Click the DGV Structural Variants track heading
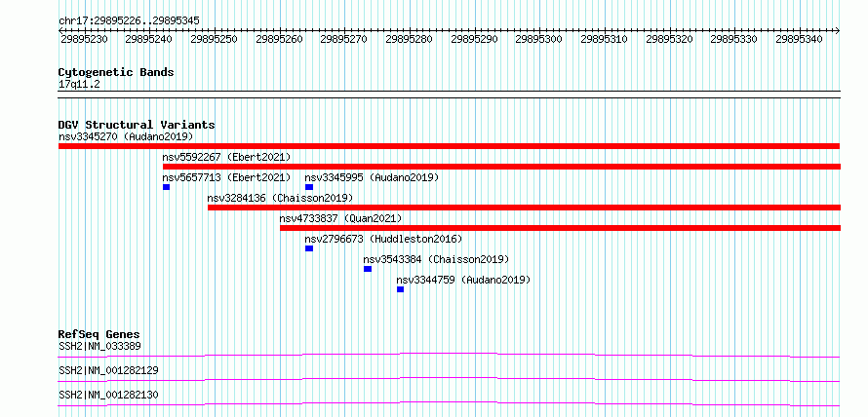This screenshot has width=868, height=417. click(x=137, y=125)
